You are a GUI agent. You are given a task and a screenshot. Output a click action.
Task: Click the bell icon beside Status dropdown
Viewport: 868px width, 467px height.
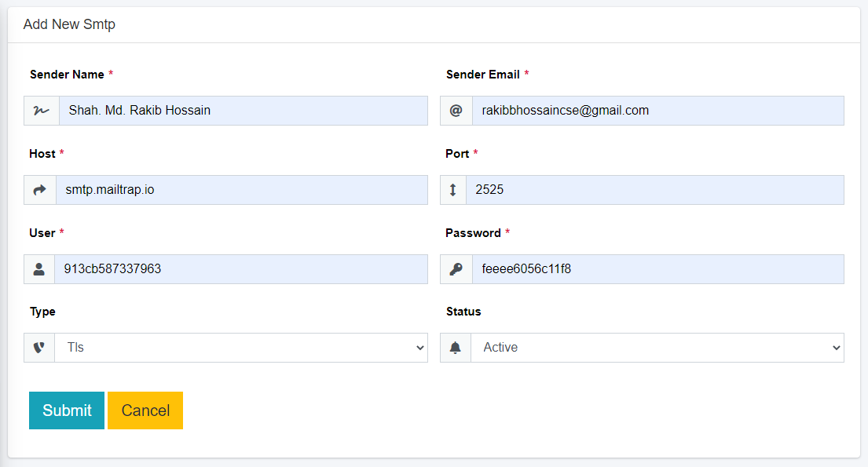(456, 348)
